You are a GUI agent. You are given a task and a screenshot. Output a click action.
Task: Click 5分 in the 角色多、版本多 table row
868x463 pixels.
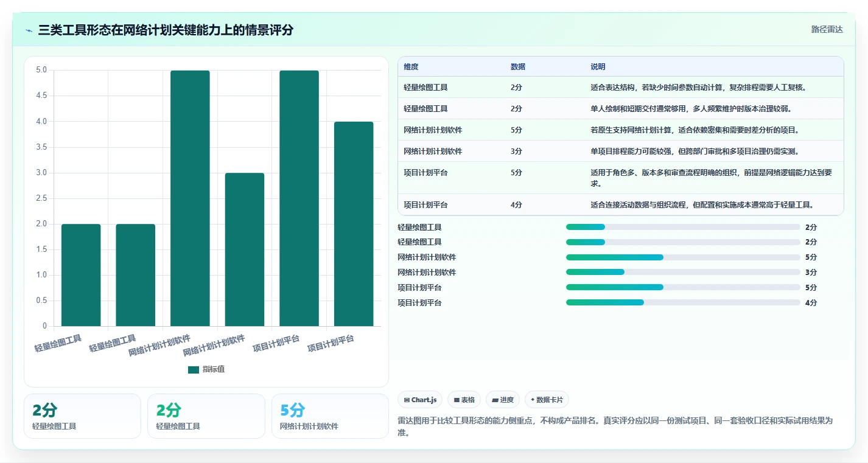(x=516, y=173)
